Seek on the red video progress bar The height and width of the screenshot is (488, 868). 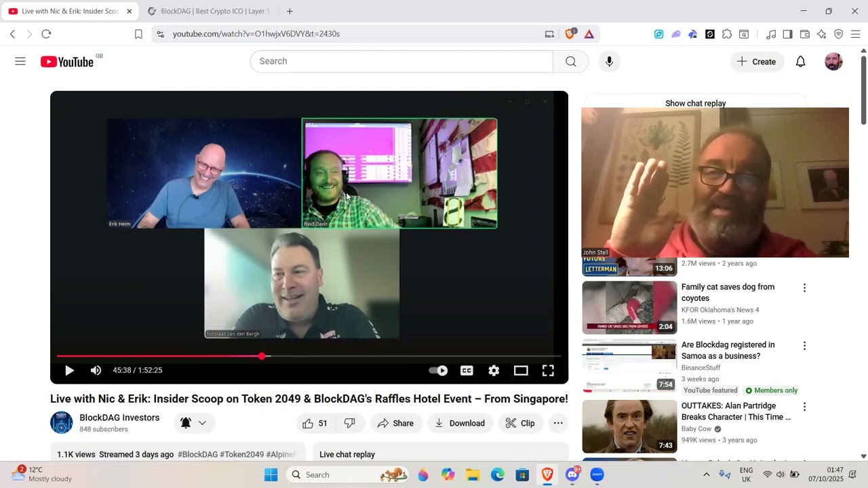click(x=309, y=356)
